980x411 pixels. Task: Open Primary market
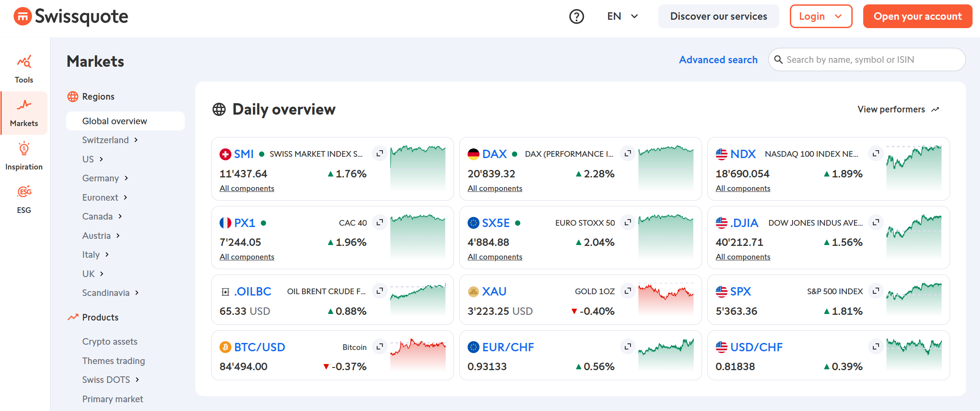coord(113,399)
